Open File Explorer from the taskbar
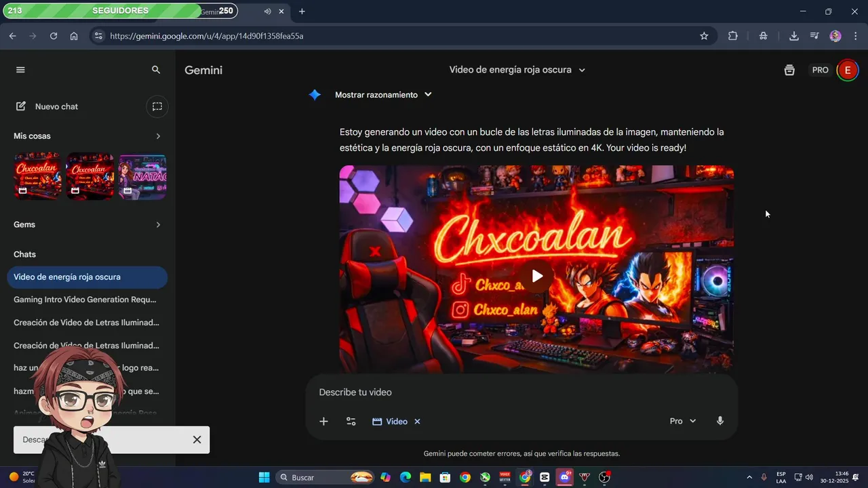The image size is (868, 488). click(425, 477)
